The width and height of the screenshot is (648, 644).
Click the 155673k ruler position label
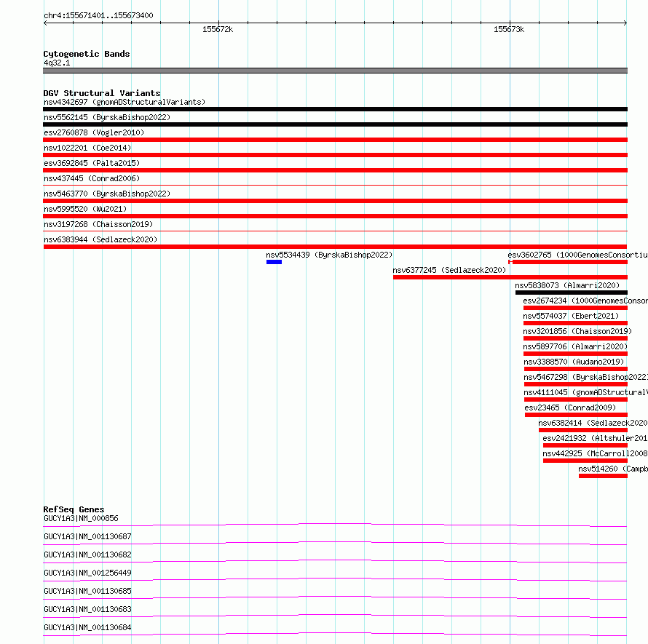point(509,29)
